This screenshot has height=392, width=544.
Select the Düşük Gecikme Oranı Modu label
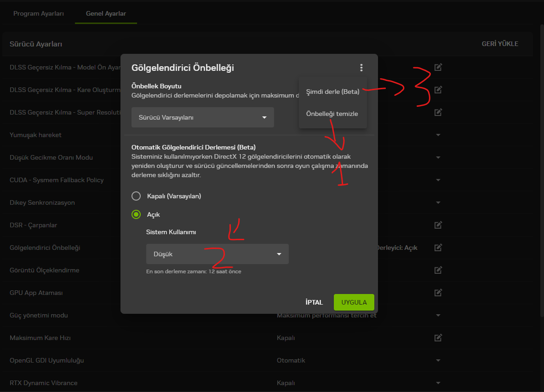point(52,157)
